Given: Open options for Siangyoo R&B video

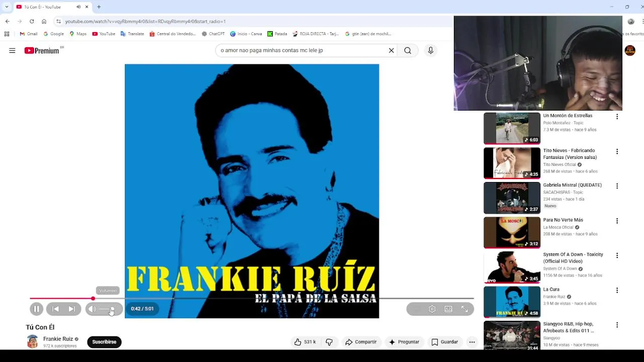Looking at the screenshot, I should 617,325.
